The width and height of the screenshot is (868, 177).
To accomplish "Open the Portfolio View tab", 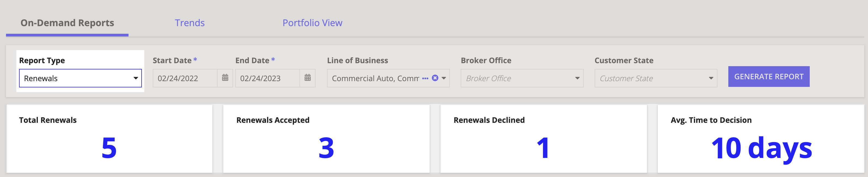I will [313, 23].
